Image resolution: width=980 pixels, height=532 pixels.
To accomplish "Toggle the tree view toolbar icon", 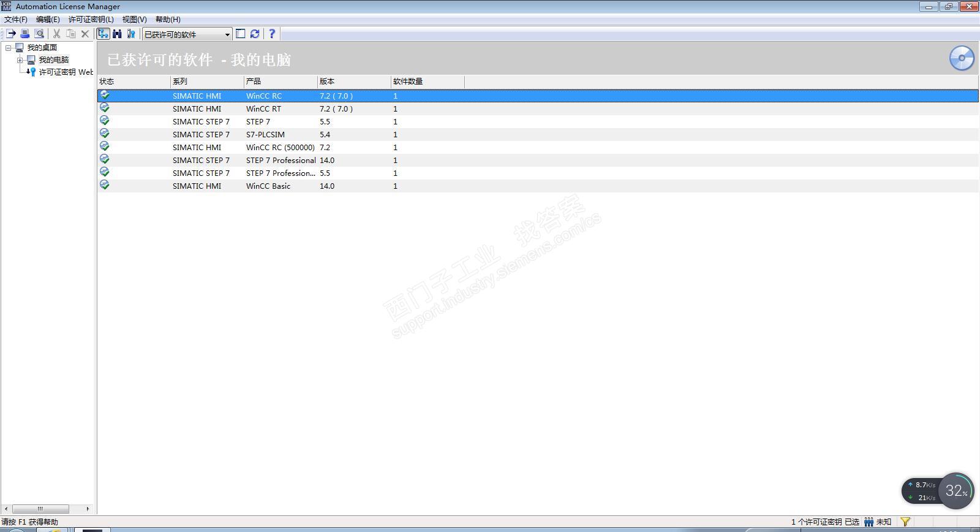I will 103,34.
